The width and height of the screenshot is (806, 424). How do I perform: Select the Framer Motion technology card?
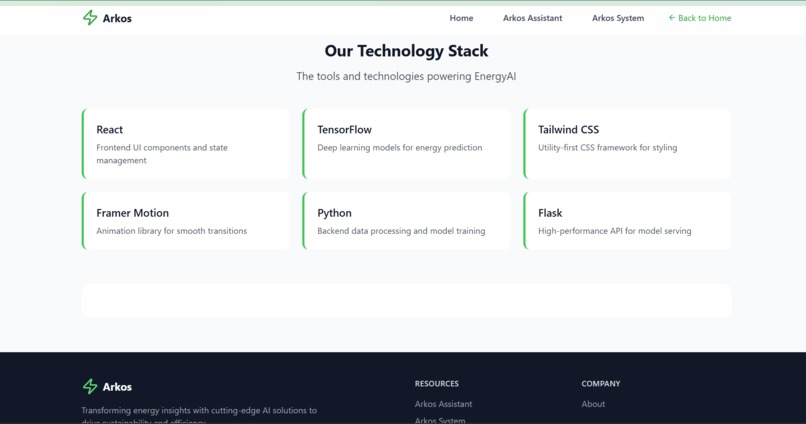coord(186,221)
